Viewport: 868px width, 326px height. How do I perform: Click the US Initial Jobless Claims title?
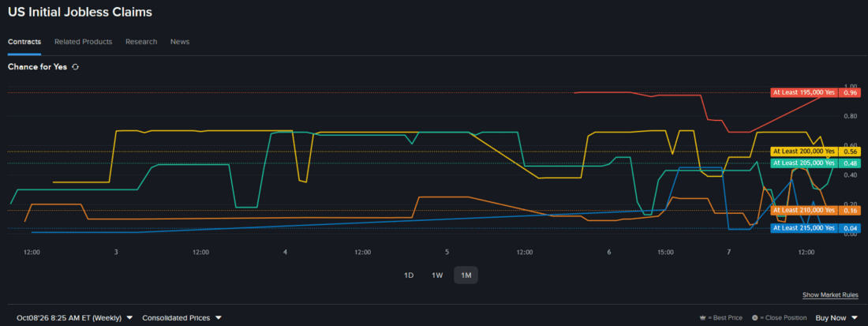coord(80,12)
